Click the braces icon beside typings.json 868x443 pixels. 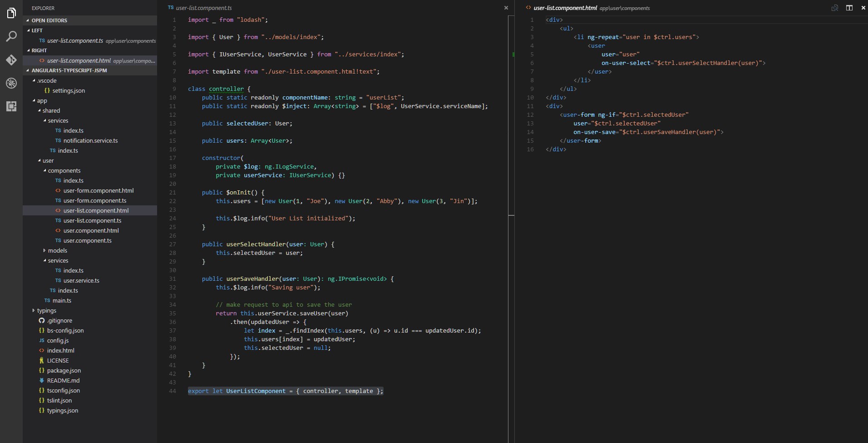(x=42, y=410)
